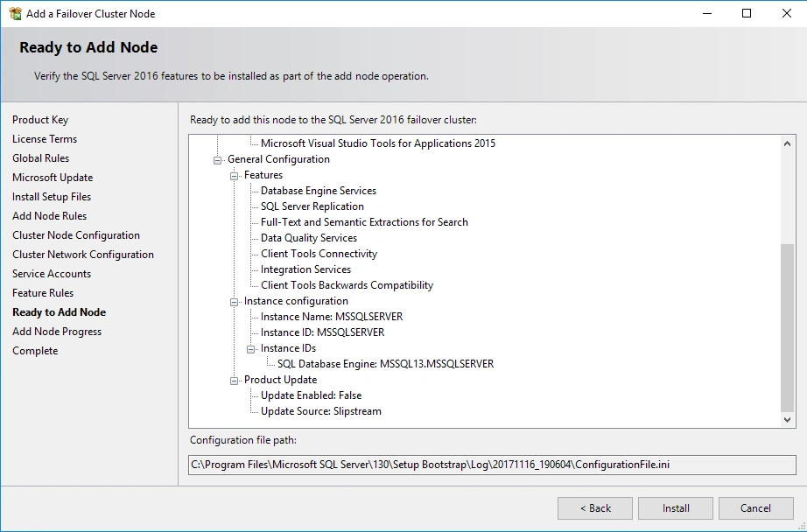Minimize the Add a Failover Cluster Node window
The width and height of the screenshot is (807, 532).
pyautogui.click(x=707, y=13)
